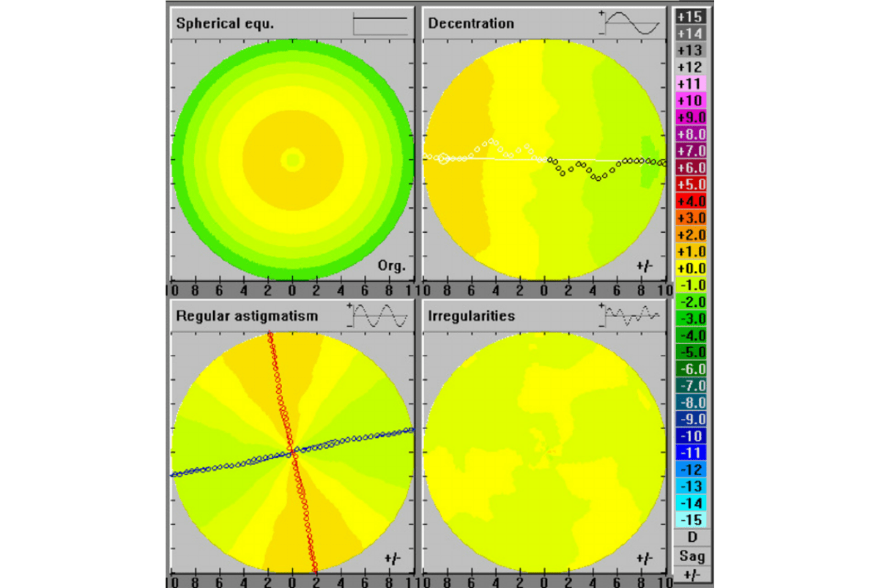This screenshot has width=879, height=588.
Task: Pick the -9.0 blue swatch
Action: click(691, 419)
